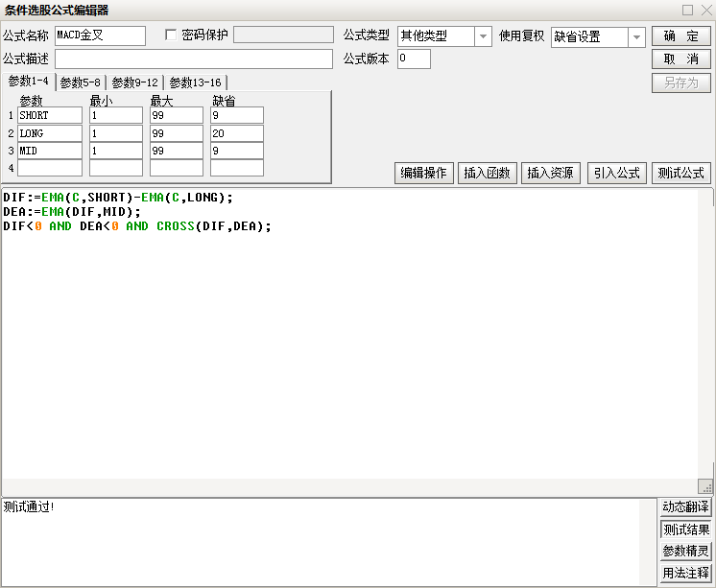The width and height of the screenshot is (716, 588).
Task: Open the 公式类型 dropdown arrow
Action: click(483, 36)
